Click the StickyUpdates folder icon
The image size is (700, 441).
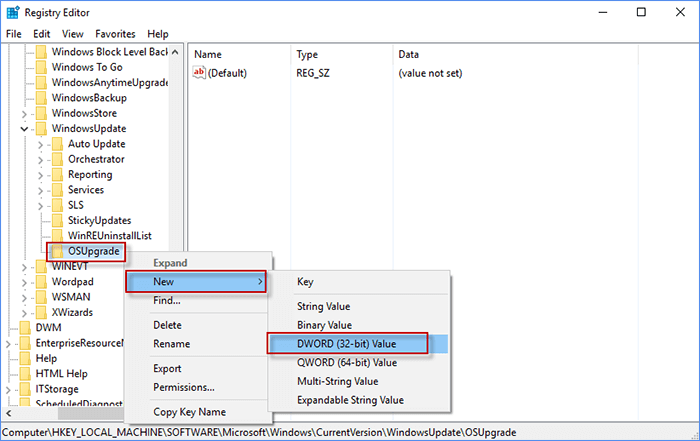click(57, 220)
